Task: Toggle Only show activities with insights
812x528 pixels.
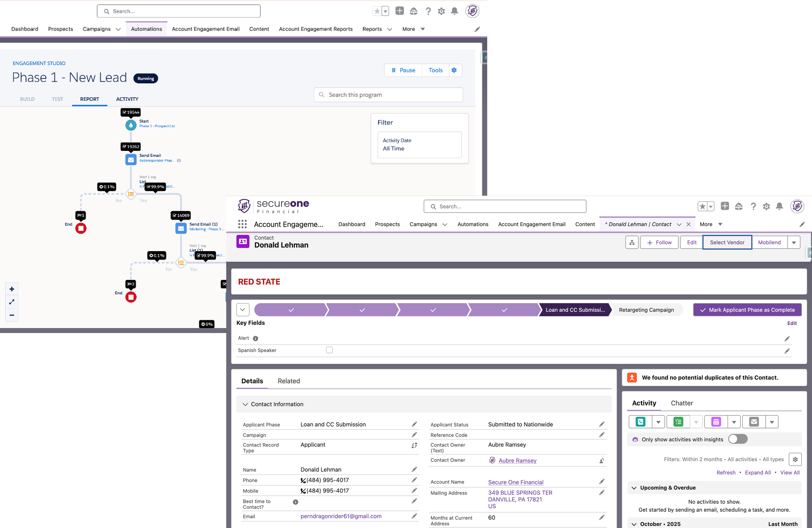Action: click(x=738, y=439)
